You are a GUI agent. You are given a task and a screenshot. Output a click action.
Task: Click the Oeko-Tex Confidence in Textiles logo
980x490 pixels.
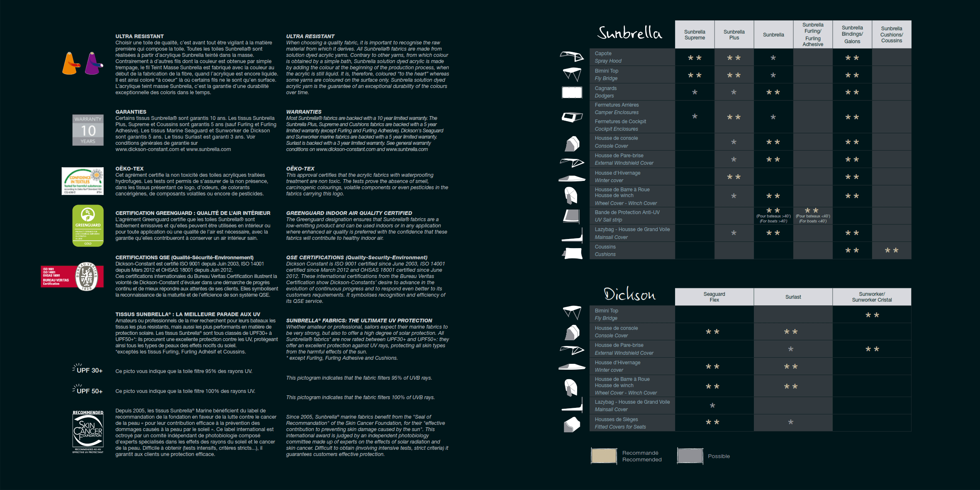pos(83,181)
